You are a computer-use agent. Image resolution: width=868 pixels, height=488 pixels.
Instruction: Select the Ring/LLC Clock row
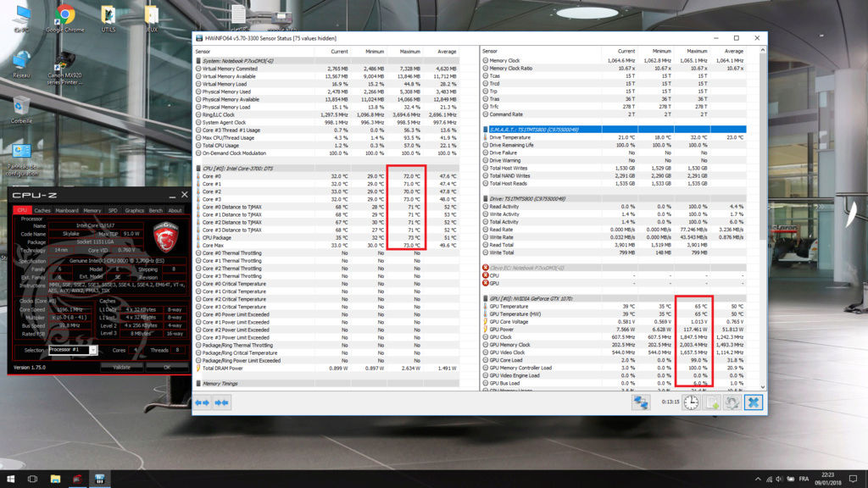[326, 114]
